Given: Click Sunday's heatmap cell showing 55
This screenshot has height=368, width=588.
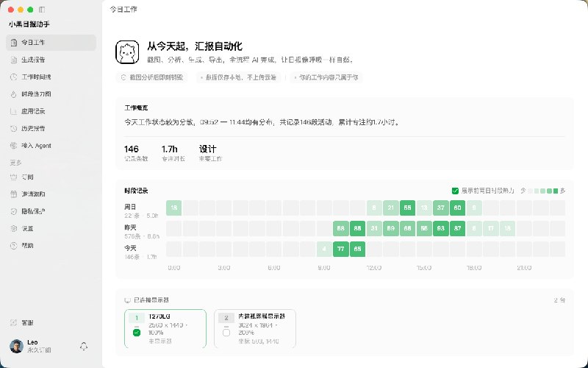Looking at the screenshot, I should pyautogui.click(x=408, y=208).
